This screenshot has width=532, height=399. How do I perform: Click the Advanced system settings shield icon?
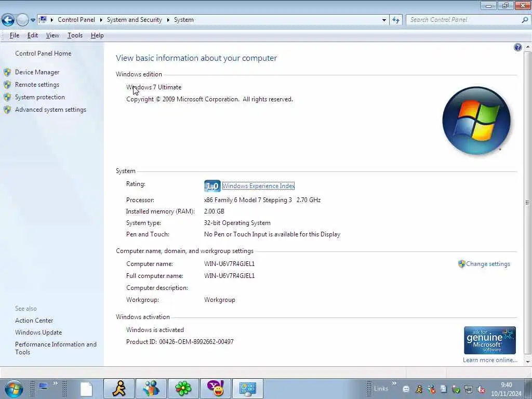pyautogui.click(x=7, y=110)
